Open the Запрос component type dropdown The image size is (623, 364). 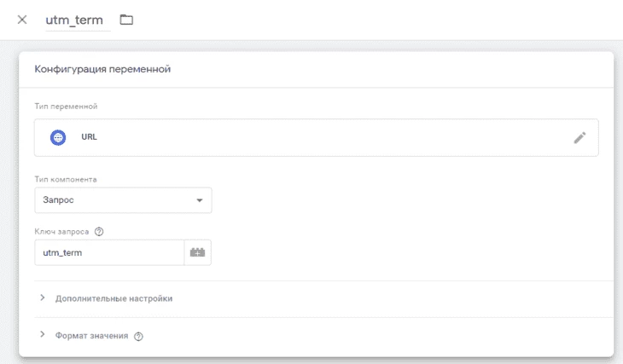(x=123, y=200)
